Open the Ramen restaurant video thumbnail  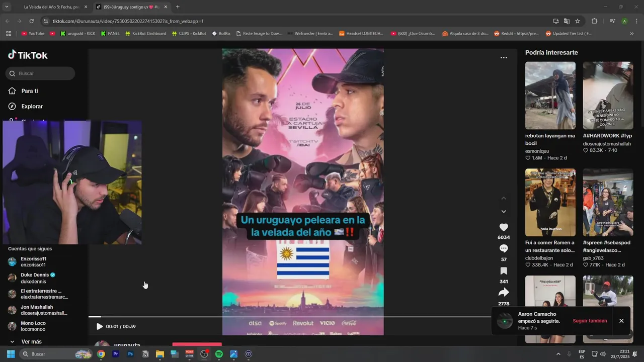click(550, 203)
